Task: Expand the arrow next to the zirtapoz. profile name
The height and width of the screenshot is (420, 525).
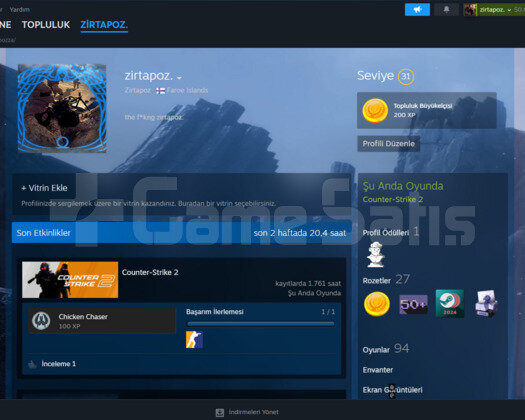Action: pos(179,78)
